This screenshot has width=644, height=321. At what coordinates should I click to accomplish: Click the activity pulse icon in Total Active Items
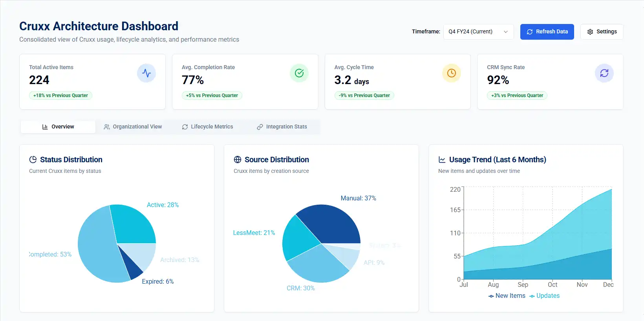point(146,73)
